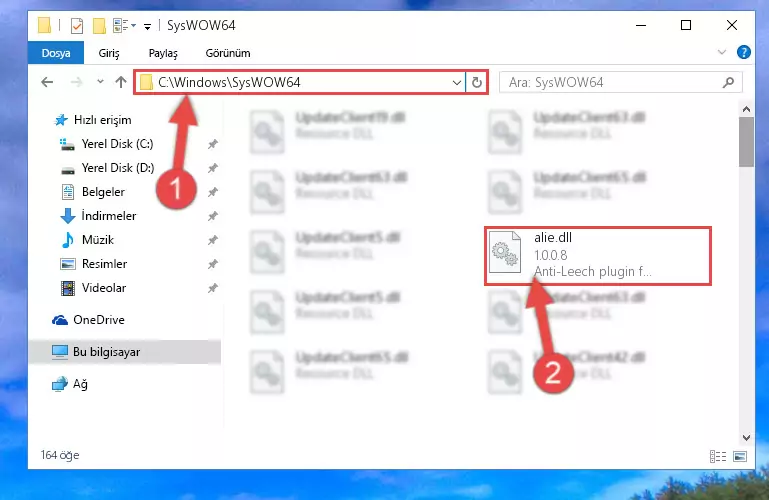Minimize the SysWOW64 window
769x500 pixels.
[641, 25]
